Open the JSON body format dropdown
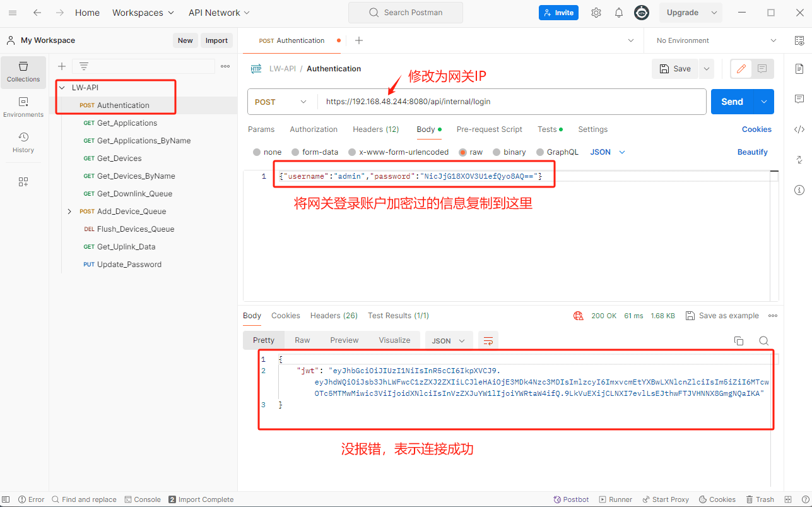 [x=608, y=152]
